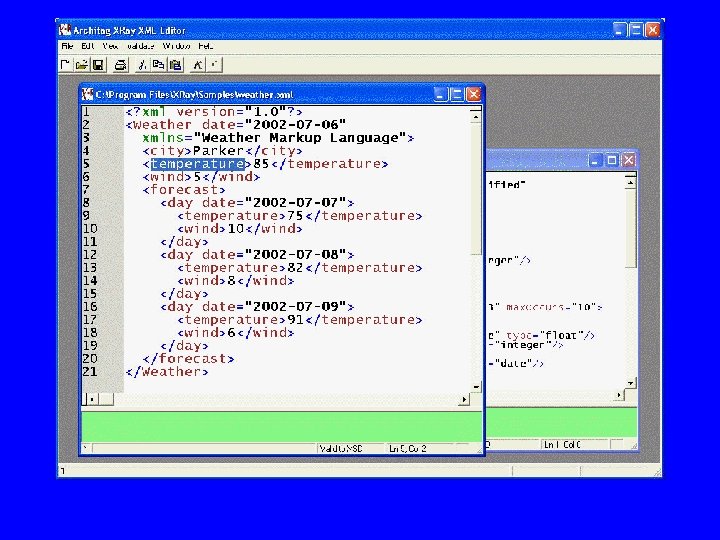The width and height of the screenshot is (720, 540).
Task: Click the last icon in the toolbar
Action: [214, 65]
